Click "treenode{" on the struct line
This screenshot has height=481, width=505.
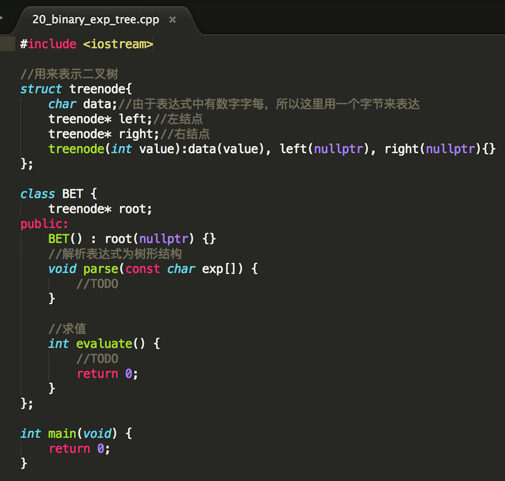tap(101, 89)
